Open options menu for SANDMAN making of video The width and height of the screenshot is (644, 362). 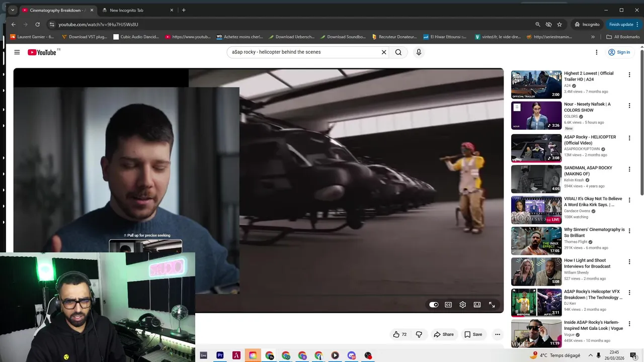click(x=629, y=169)
